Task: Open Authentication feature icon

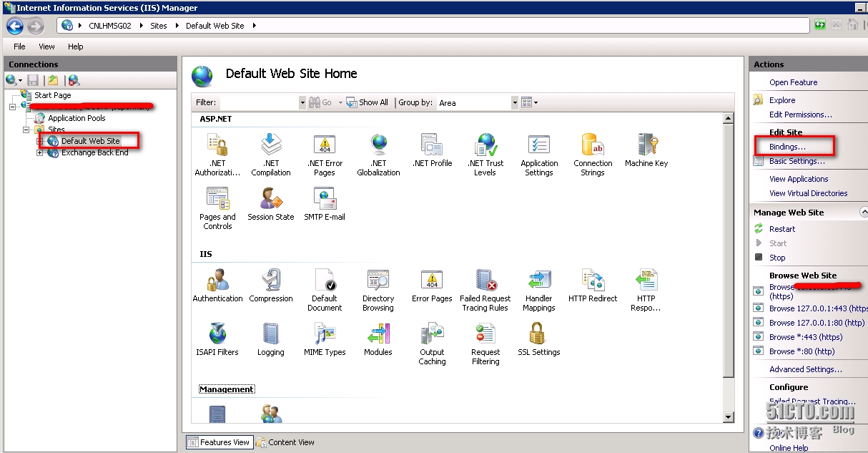Action: [217, 286]
